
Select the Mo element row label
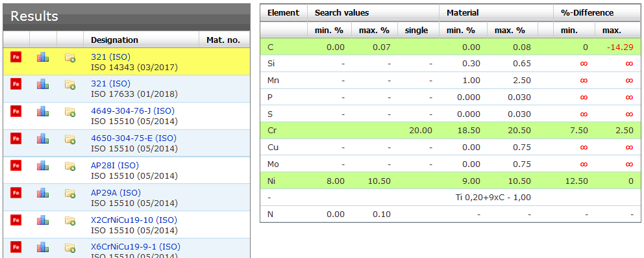tap(273, 164)
